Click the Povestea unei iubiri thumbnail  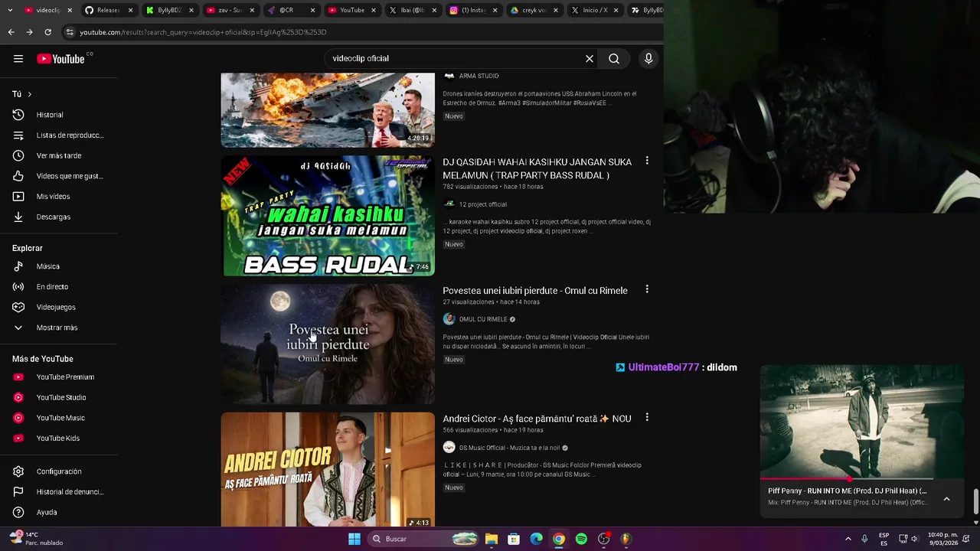click(x=328, y=344)
